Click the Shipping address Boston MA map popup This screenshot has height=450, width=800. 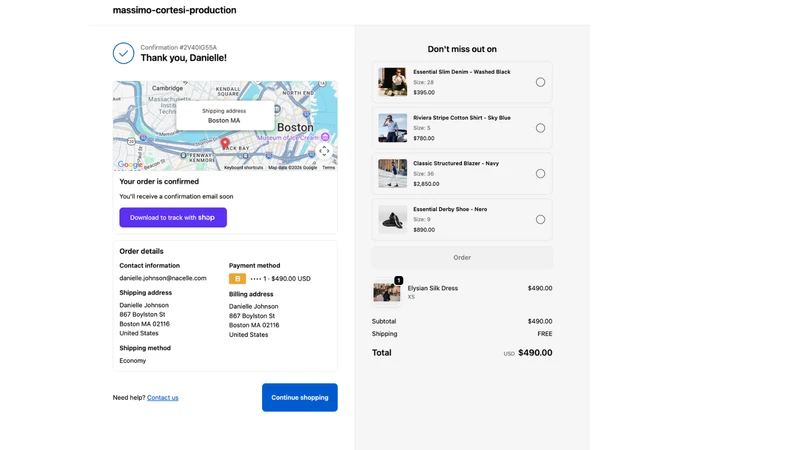[224, 115]
